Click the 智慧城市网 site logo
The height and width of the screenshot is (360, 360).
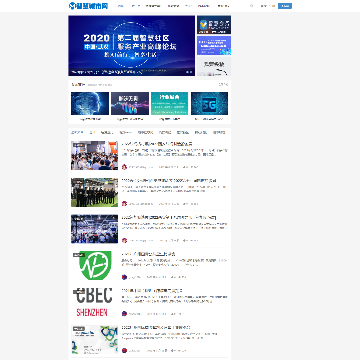click(88, 6)
